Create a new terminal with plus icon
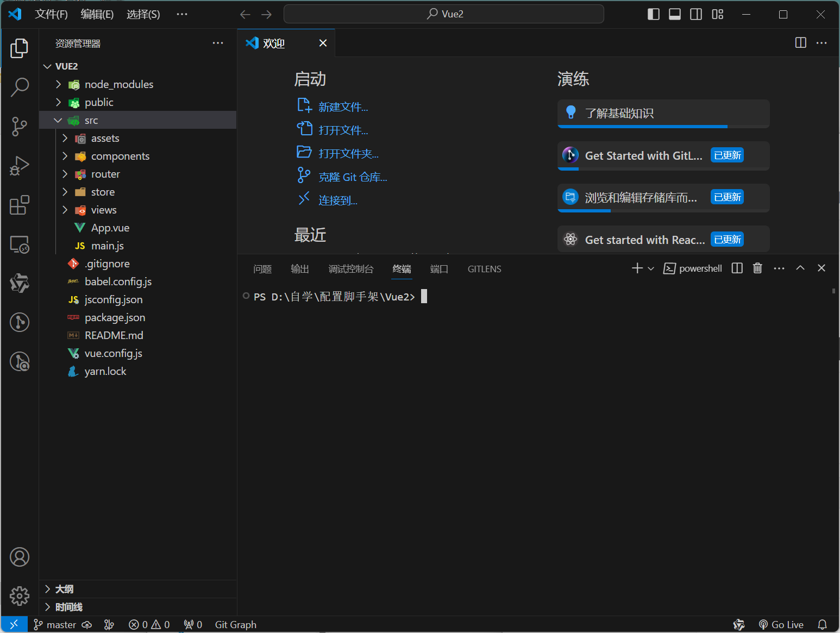This screenshot has width=840, height=633. click(x=637, y=268)
